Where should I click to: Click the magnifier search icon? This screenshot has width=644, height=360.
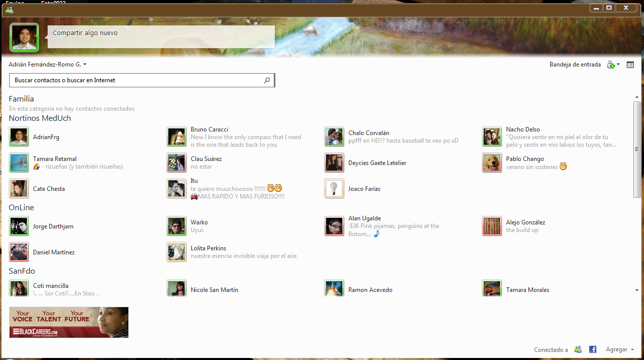pos(267,80)
